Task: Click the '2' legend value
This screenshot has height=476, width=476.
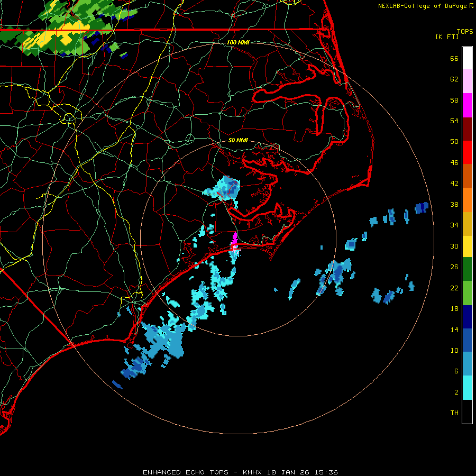Action: (x=456, y=392)
